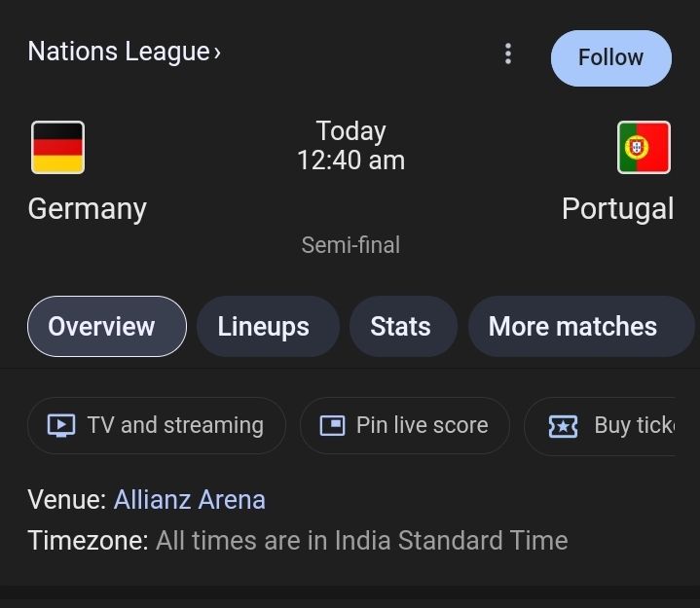Open TV and streaming options
The image size is (700, 608).
157,425
